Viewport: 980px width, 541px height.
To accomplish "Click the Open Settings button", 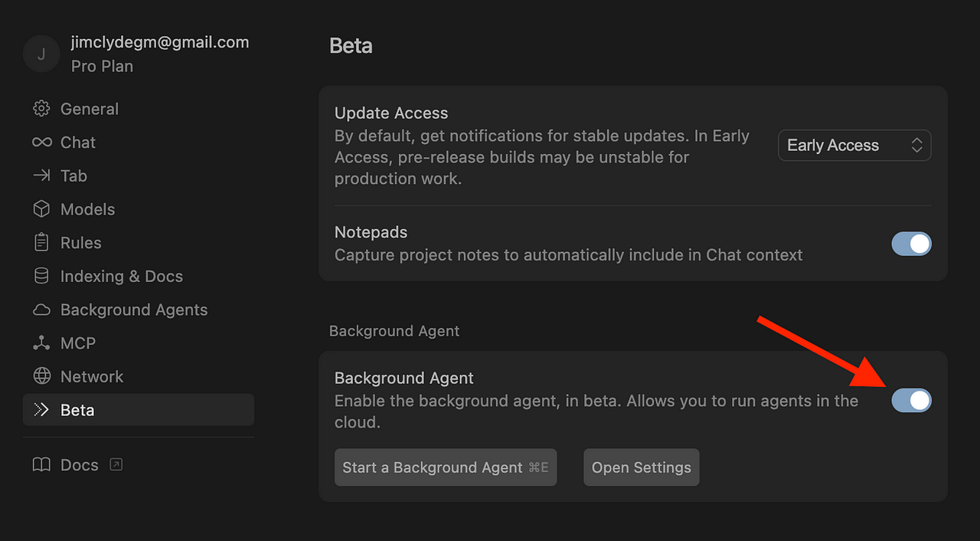I will tap(642, 467).
